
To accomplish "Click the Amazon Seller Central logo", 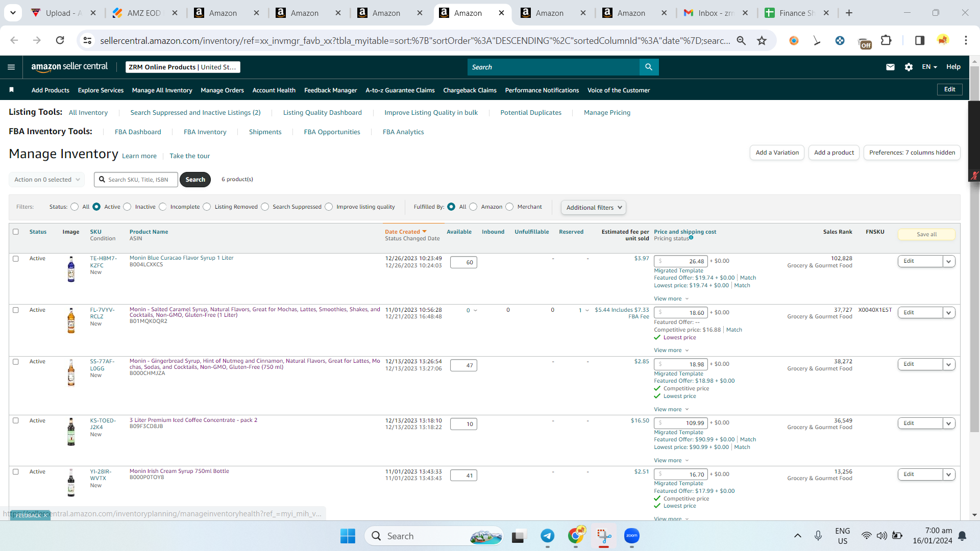I will click(x=69, y=67).
